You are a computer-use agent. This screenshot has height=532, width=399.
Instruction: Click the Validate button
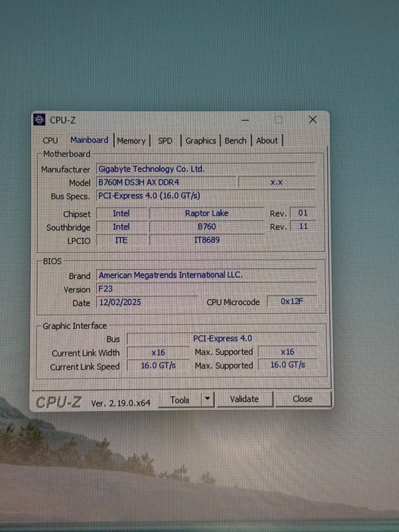pyautogui.click(x=244, y=399)
